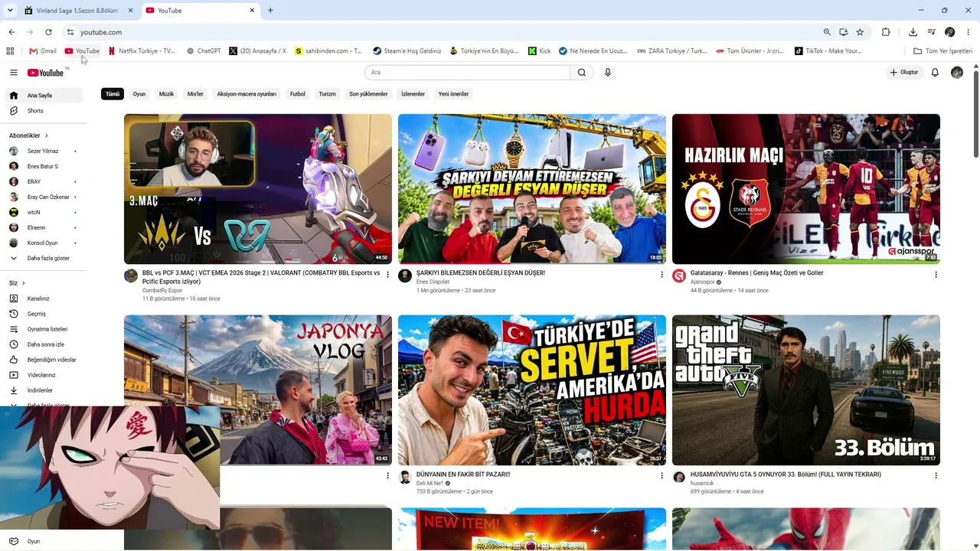The height and width of the screenshot is (551, 980).
Task: Open Videolarınız in the sidebar
Action: pos(44,375)
